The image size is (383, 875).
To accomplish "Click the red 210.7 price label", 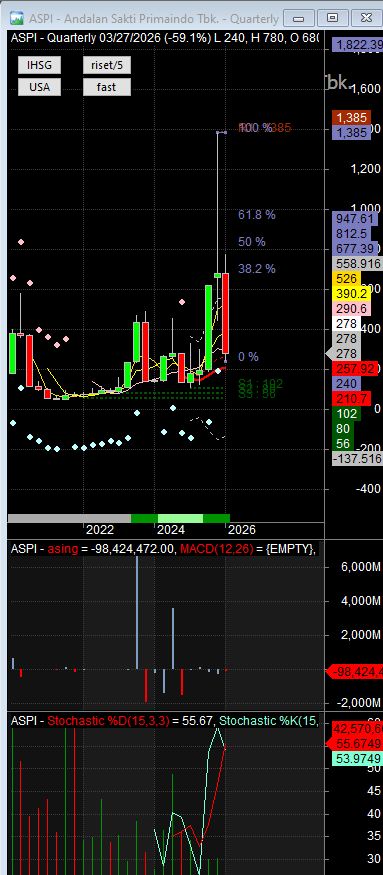I will [350, 399].
